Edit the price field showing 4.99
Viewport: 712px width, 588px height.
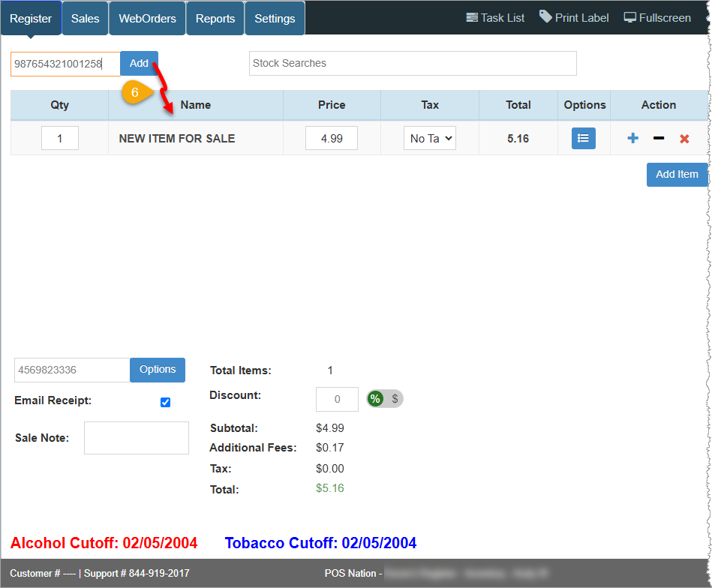click(x=332, y=138)
